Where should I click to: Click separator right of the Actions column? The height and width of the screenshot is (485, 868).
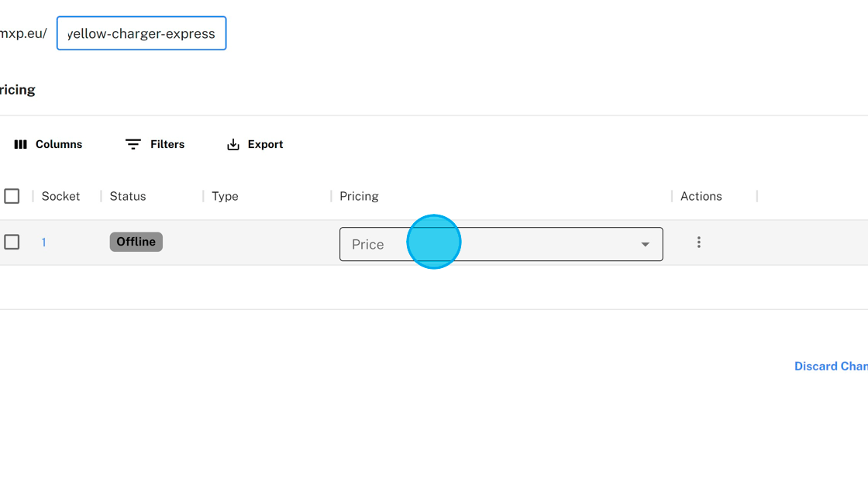coord(757,197)
